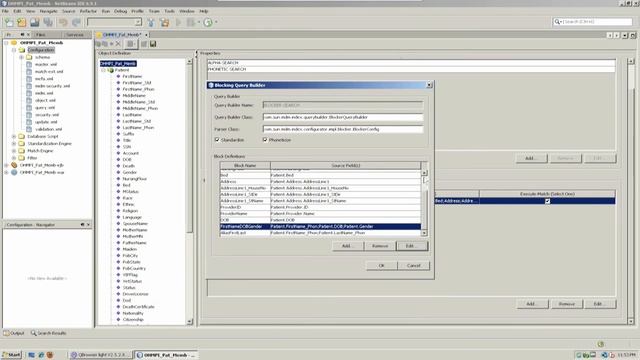Image resolution: width=640 pixels, height=360 pixels.
Task: Select the SSN field in object tree
Action: coord(127,147)
